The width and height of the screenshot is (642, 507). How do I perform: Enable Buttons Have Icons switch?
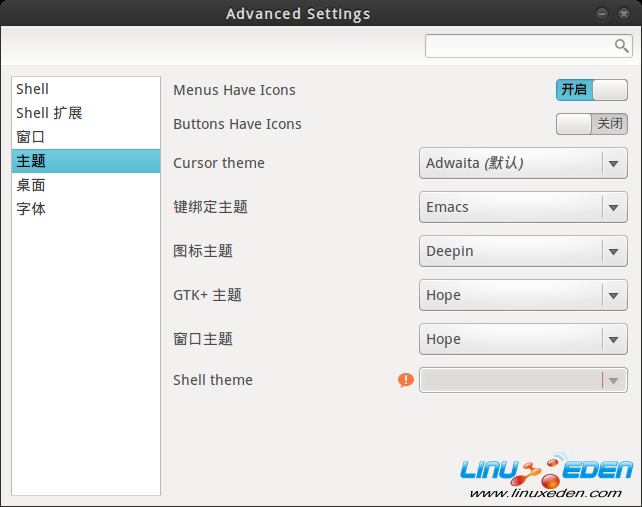[x=591, y=124]
